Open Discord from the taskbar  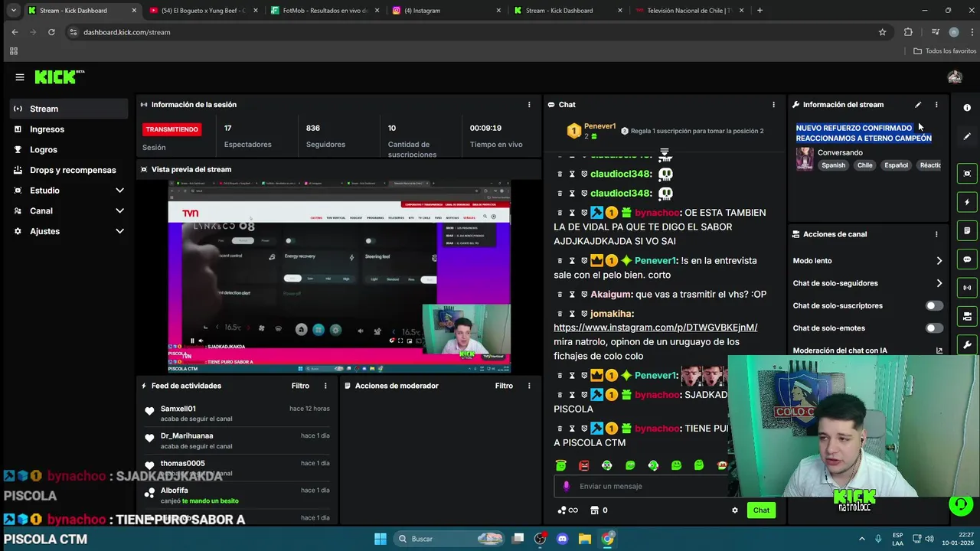[x=563, y=539]
